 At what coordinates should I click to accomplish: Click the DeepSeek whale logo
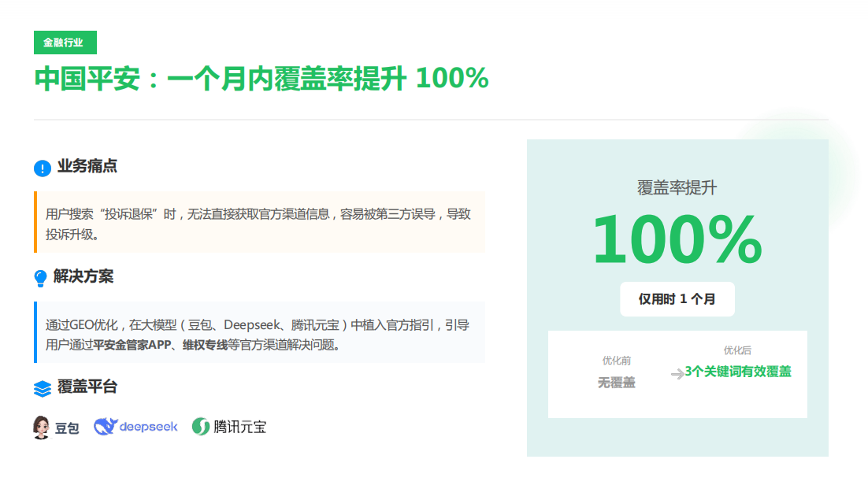tap(106, 427)
